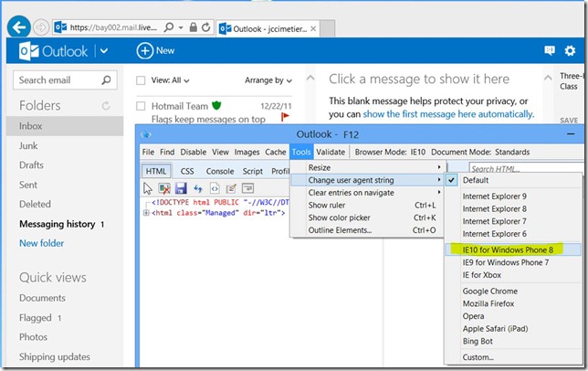Open the Shipping updates quick view
Image resolution: width=588 pixels, height=371 pixels.
tap(55, 356)
